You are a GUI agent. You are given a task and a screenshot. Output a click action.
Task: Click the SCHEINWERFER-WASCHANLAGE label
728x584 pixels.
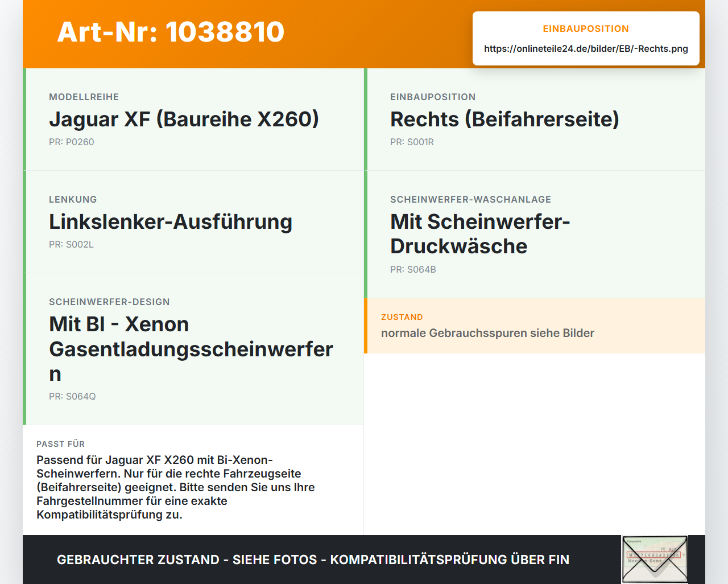tap(470, 200)
